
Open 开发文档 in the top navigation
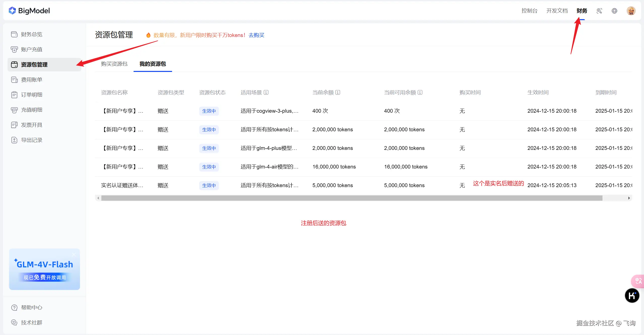[557, 11]
